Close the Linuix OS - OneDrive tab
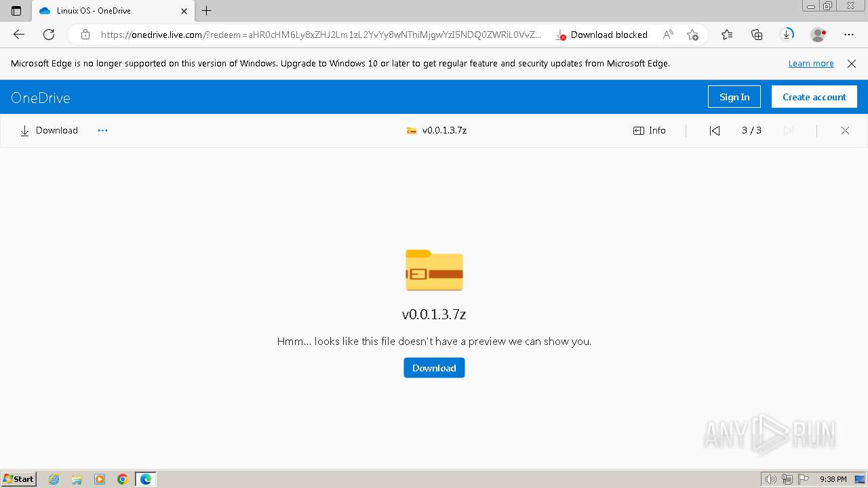 click(x=184, y=11)
